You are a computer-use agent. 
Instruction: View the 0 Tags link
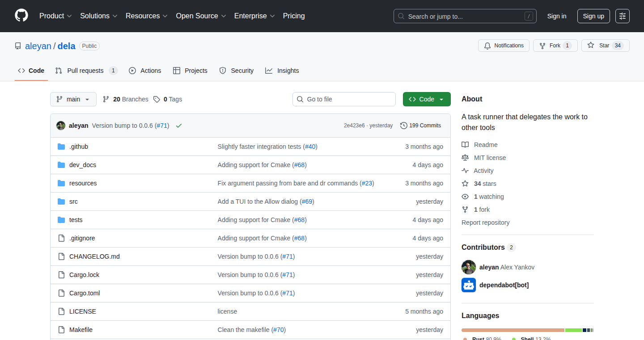click(x=168, y=99)
